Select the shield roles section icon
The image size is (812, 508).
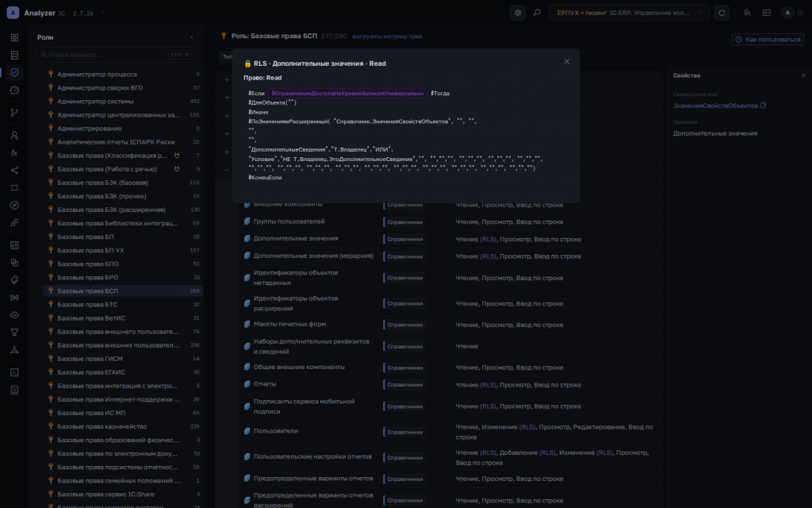tap(14, 72)
